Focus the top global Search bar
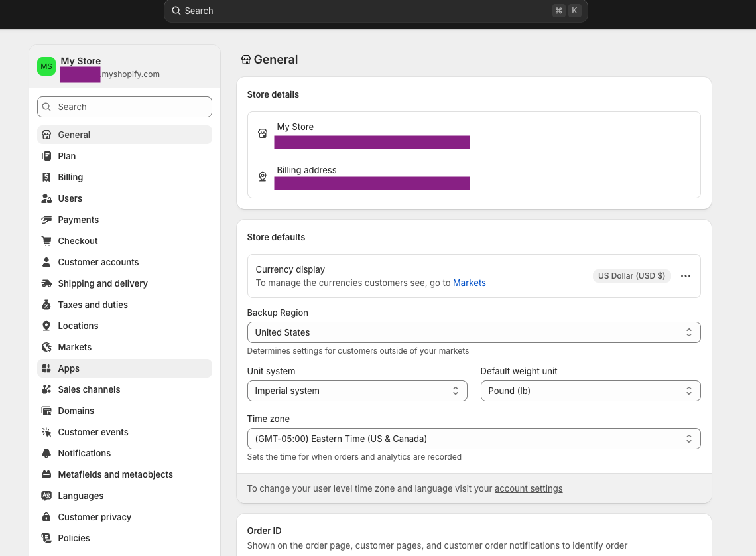Screen dimensions: 756x556 (x=375, y=11)
